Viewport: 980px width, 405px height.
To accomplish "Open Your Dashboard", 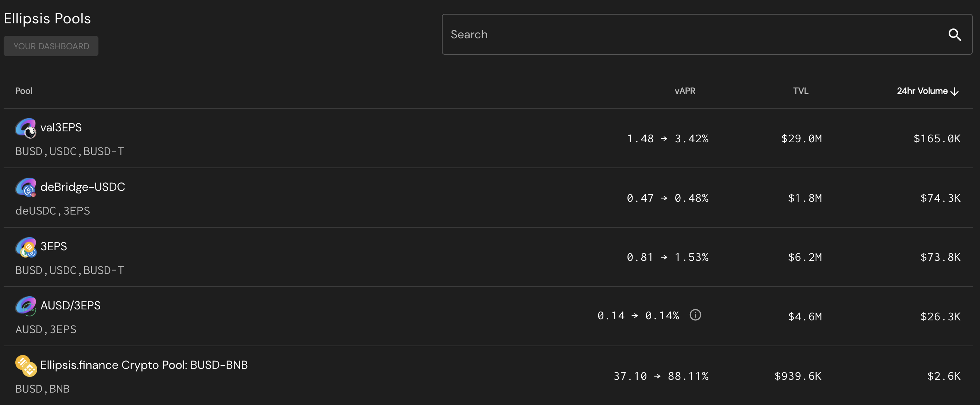I will (x=51, y=46).
